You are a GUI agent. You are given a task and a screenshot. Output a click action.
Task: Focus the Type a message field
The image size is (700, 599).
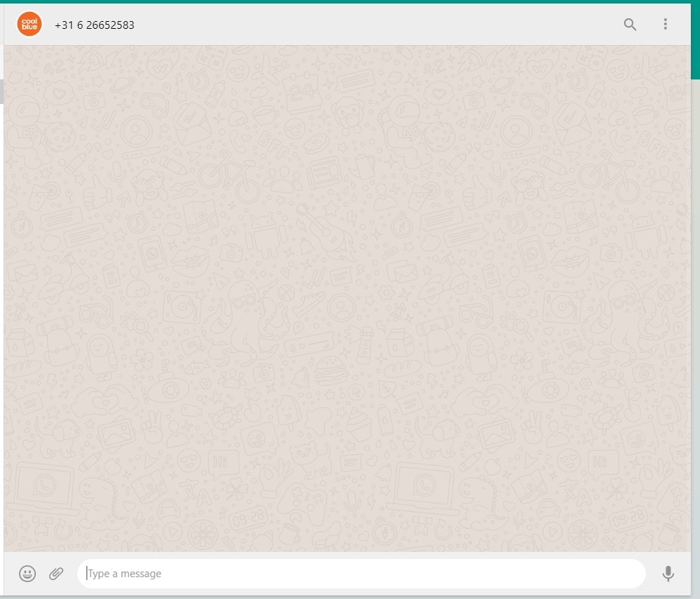point(361,574)
